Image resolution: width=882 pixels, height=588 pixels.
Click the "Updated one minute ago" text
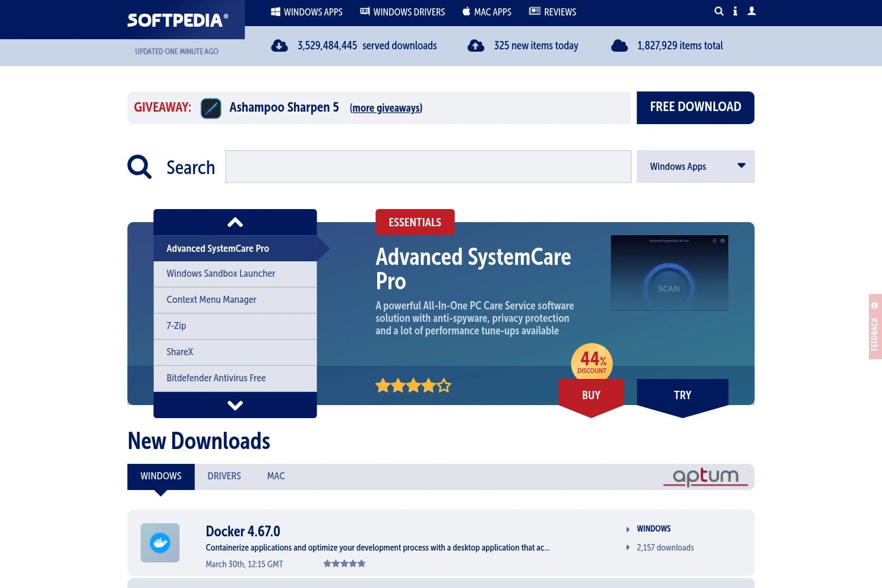pos(176,51)
